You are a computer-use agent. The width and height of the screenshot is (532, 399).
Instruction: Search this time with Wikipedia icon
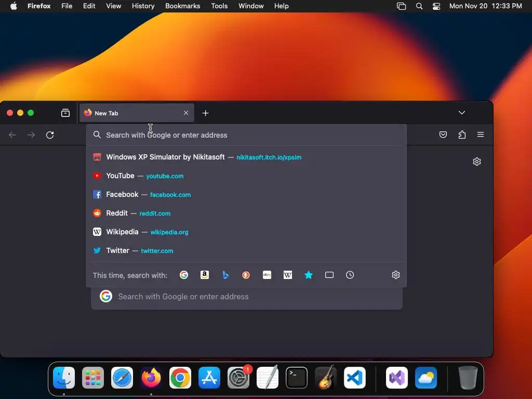click(288, 275)
